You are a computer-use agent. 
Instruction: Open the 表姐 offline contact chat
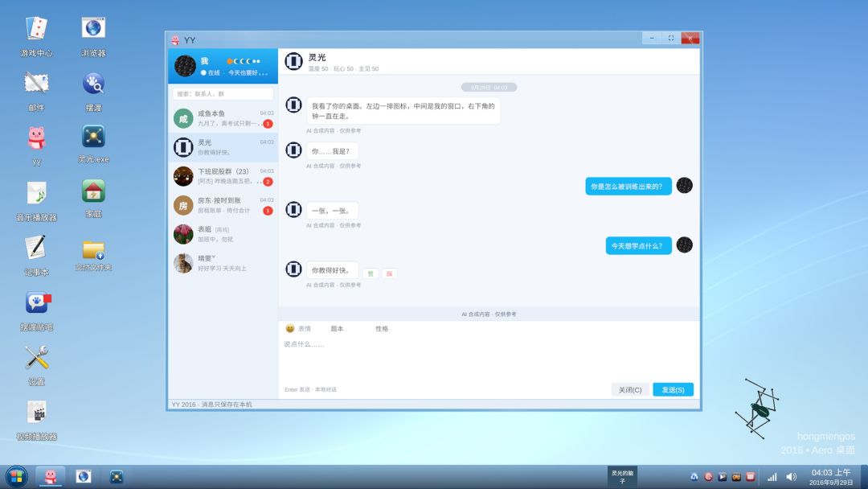(x=223, y=234)
